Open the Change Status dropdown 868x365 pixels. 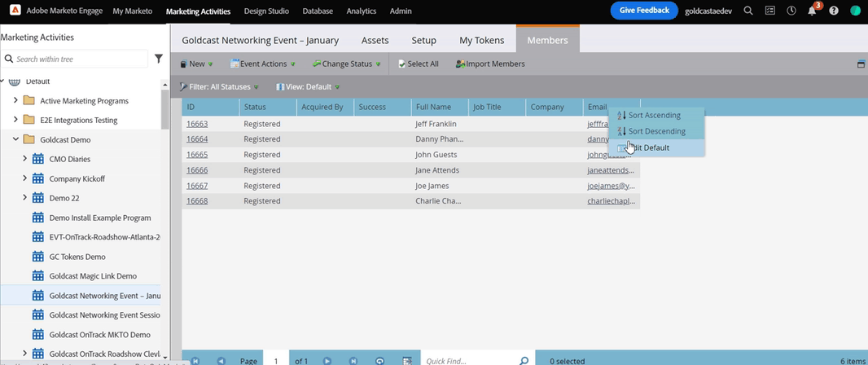click(346, 64)
